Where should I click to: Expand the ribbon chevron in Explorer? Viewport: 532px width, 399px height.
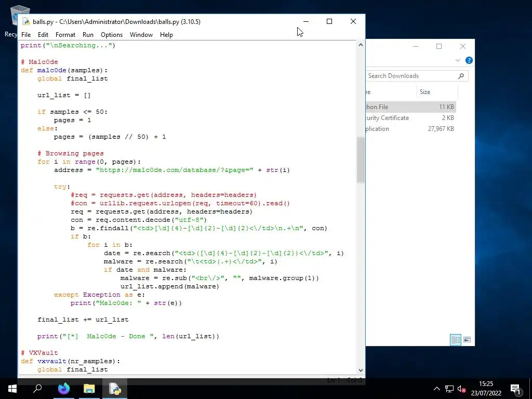coord(457,60)
